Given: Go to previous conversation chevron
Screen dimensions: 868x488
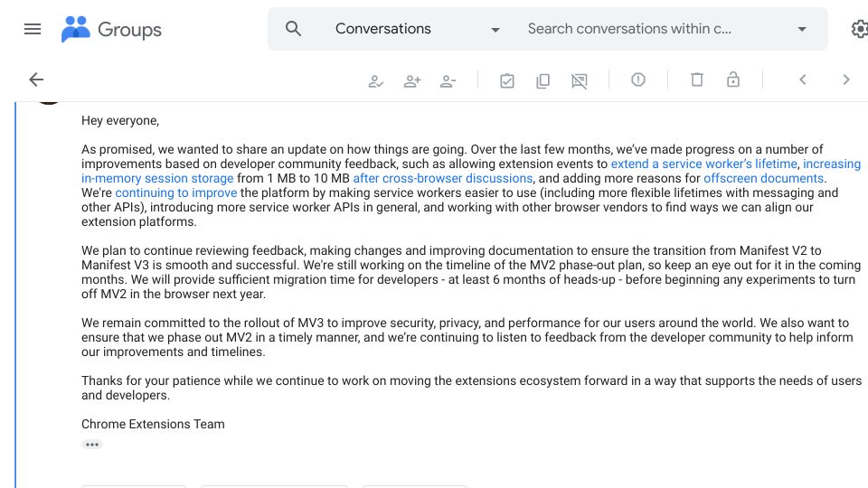Looking at the screenshot, I should [803, 80].
